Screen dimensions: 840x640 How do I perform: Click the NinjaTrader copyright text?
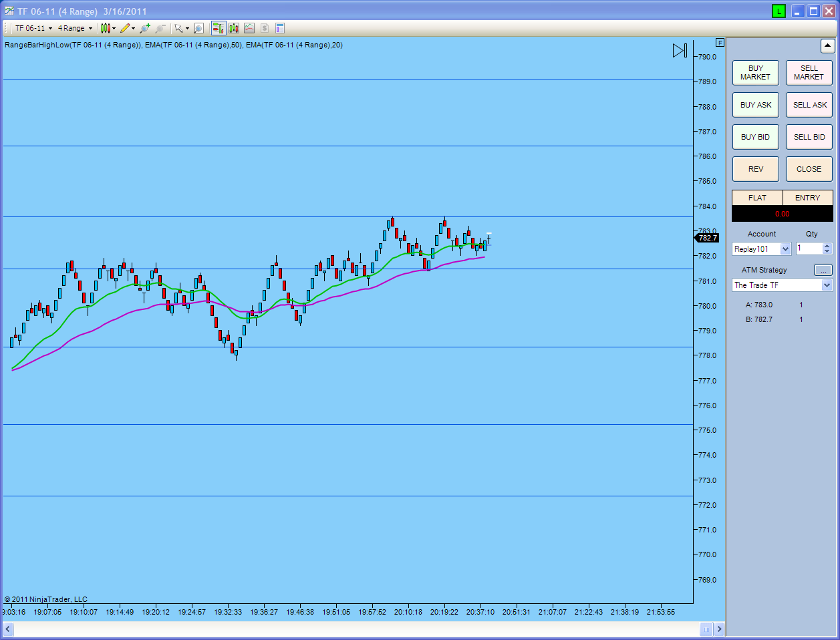46,599
